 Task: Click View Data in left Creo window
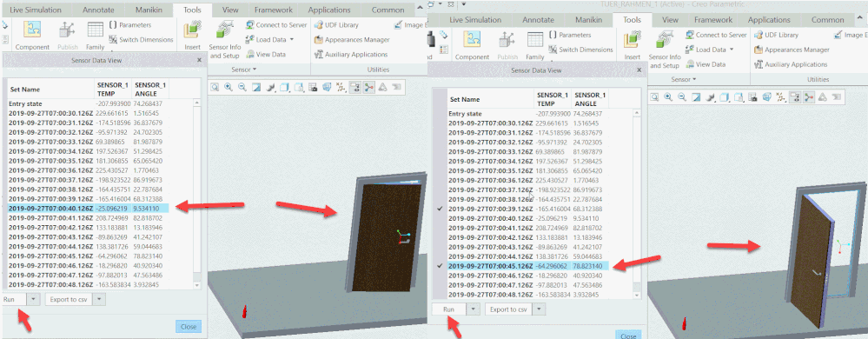coord(266,54)
